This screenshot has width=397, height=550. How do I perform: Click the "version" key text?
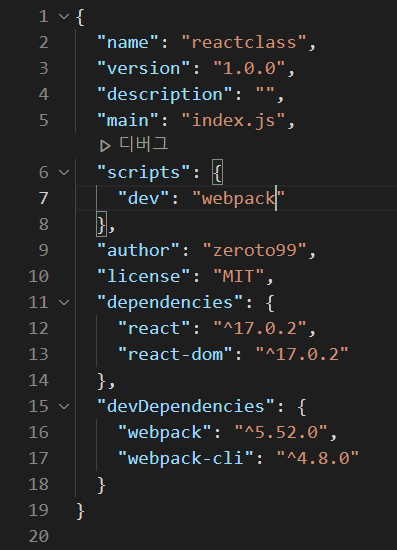click(x=143, y=68)
